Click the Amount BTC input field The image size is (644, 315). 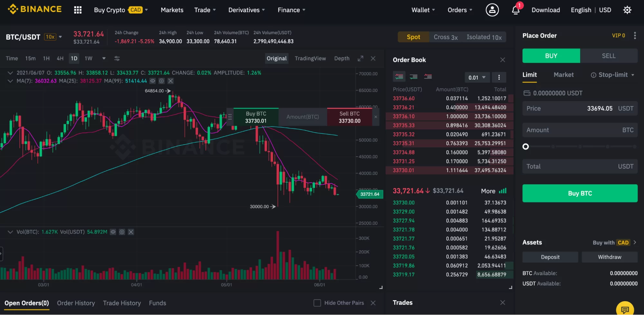580,130
